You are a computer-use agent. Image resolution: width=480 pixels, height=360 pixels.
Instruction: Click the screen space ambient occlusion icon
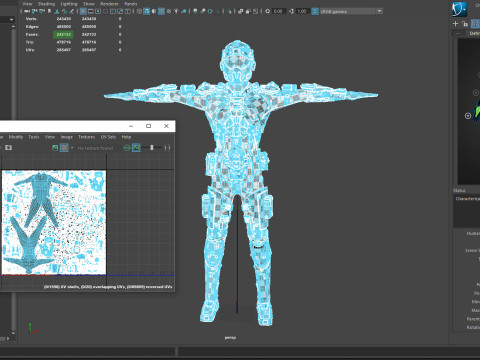pos(195,11)
